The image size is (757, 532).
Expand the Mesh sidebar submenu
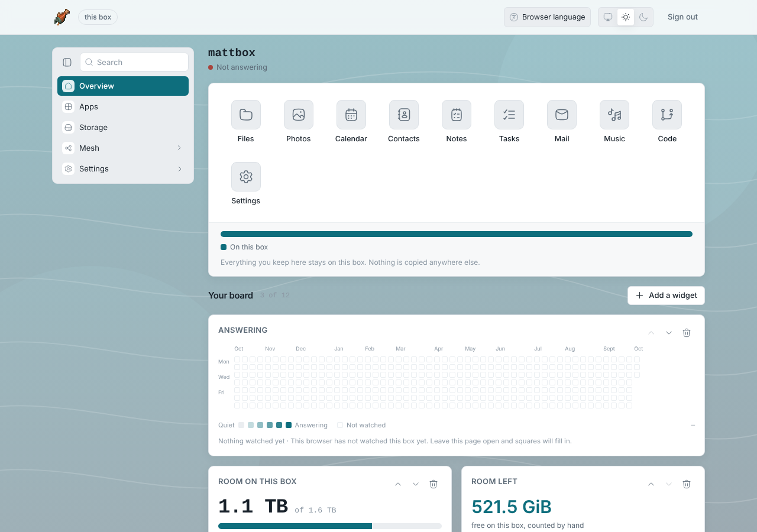123,148
